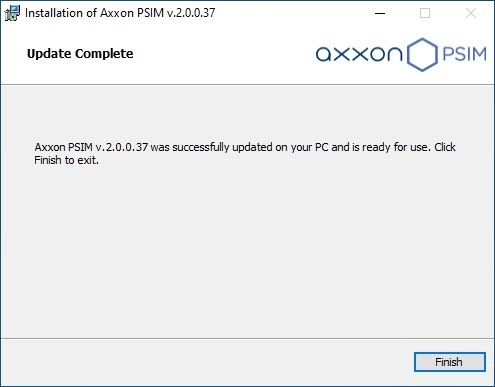
Task: Click the word 'Click' ending the first message line
Action: coord(445,147)
